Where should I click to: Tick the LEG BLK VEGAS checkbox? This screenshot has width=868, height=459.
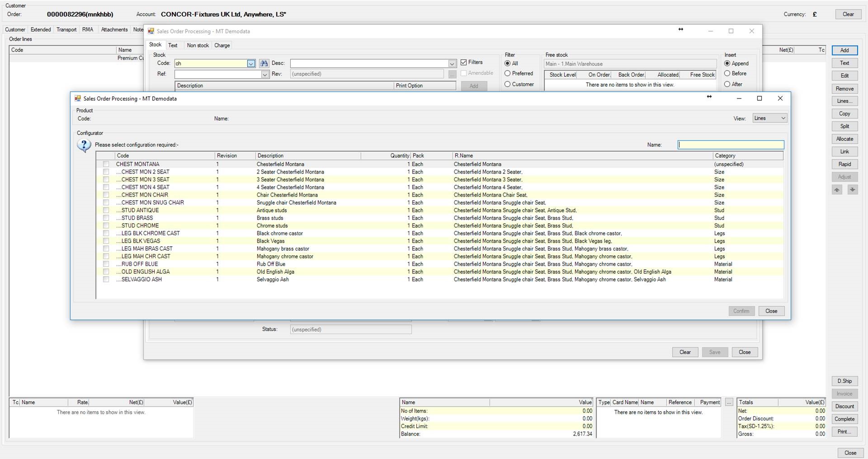[106, 241]
